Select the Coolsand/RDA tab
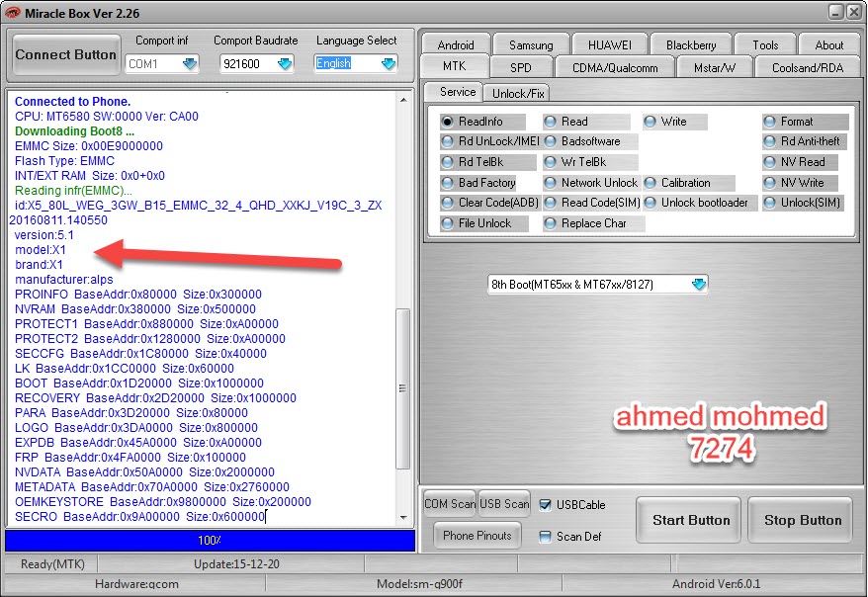868x597 pixels. pos(807,67)
